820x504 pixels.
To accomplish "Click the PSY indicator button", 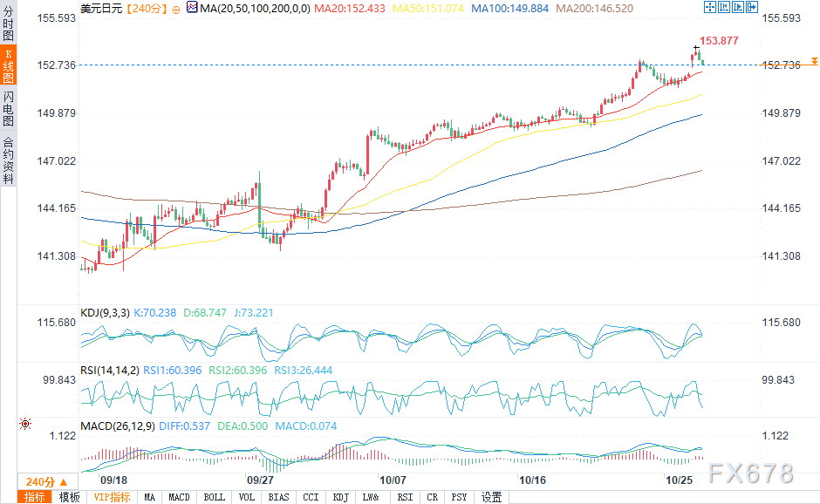I will 459,497.
